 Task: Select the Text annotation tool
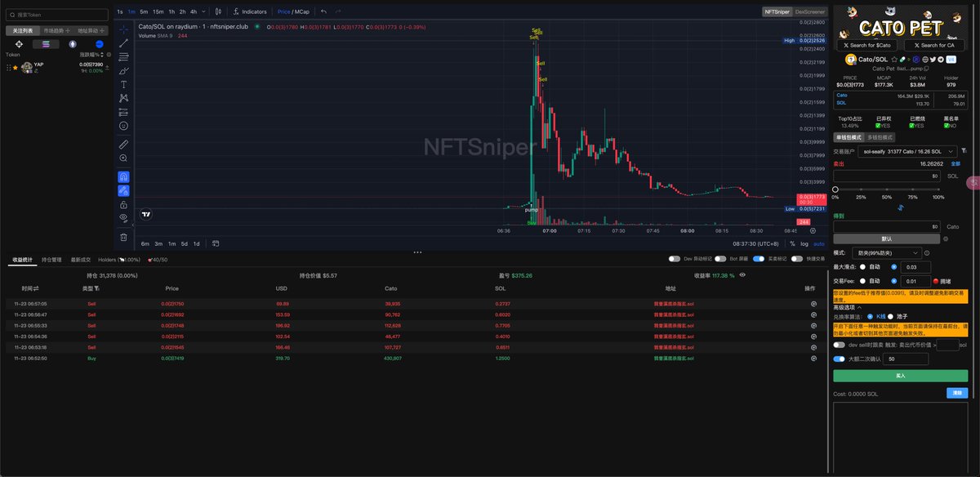[123, 84]
